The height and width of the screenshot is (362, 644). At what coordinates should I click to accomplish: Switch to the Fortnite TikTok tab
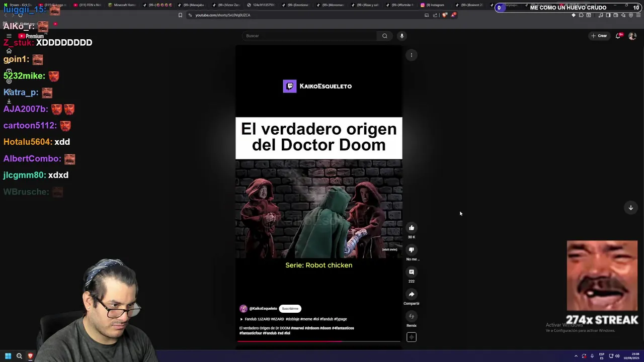pyautogui.click(x=400, y=5)
